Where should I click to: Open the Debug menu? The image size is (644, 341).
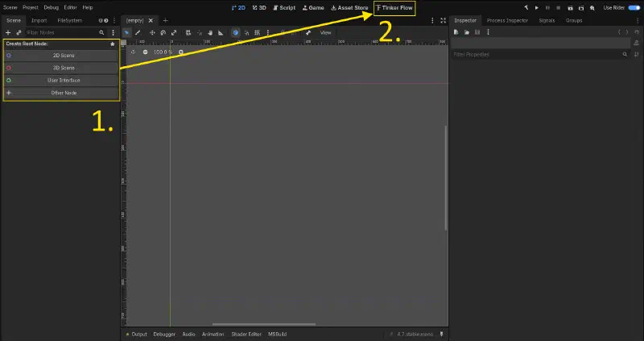tap(52, 7)
